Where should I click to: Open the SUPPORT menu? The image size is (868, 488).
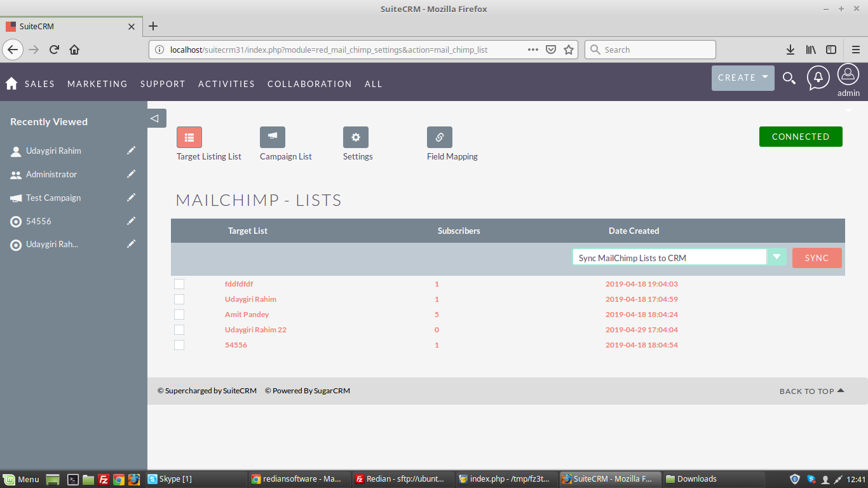coord(163,84)
